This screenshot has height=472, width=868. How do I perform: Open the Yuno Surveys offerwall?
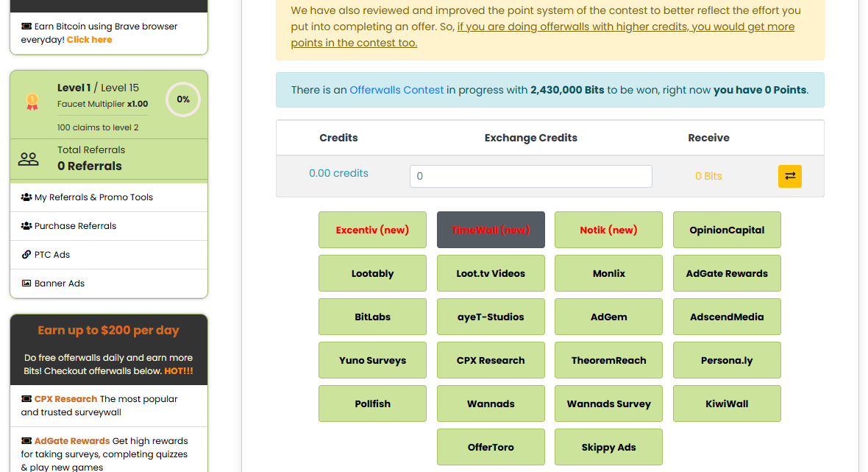[x=372, y=360]
